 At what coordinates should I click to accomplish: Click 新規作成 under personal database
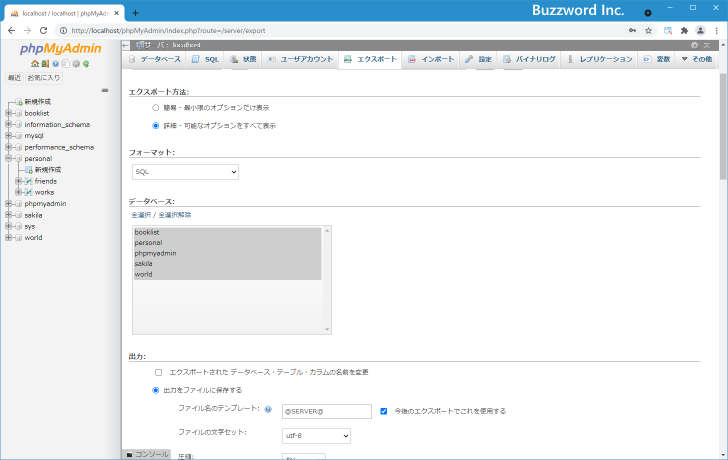48,170
